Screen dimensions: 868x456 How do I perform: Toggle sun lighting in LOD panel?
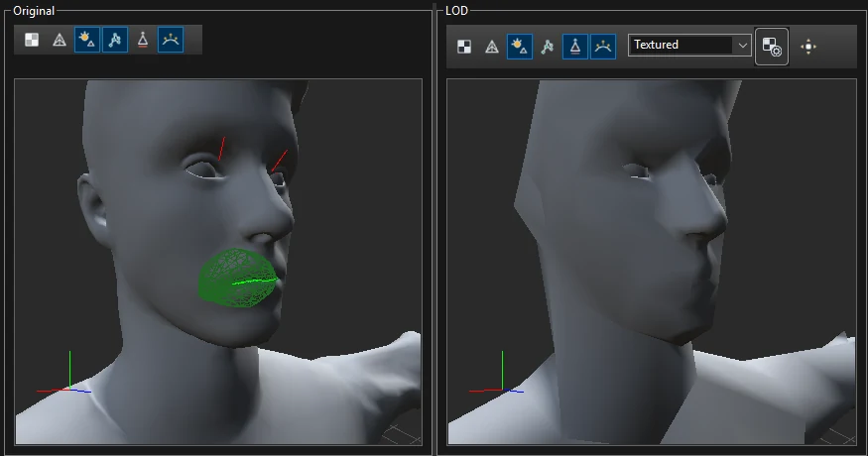pyautogui.click(x=519, y=47)
